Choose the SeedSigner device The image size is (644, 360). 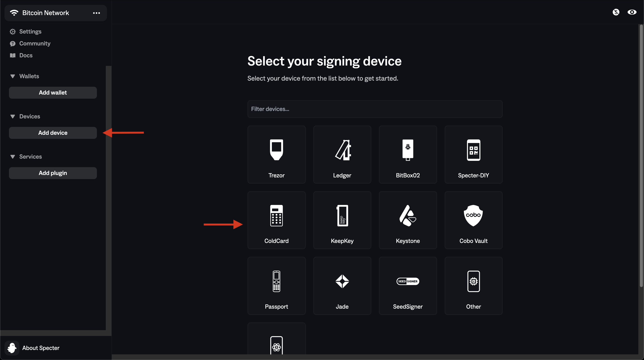pyautogui.click(x=408, y=286)
